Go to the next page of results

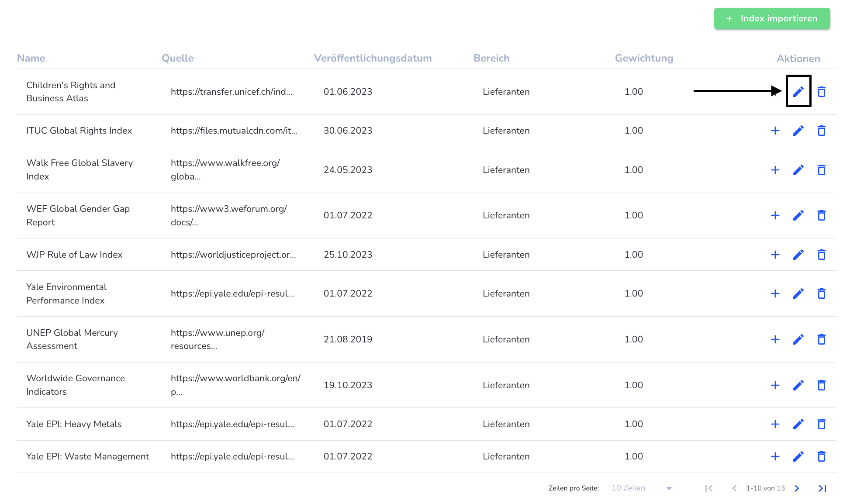coord(797,488)
